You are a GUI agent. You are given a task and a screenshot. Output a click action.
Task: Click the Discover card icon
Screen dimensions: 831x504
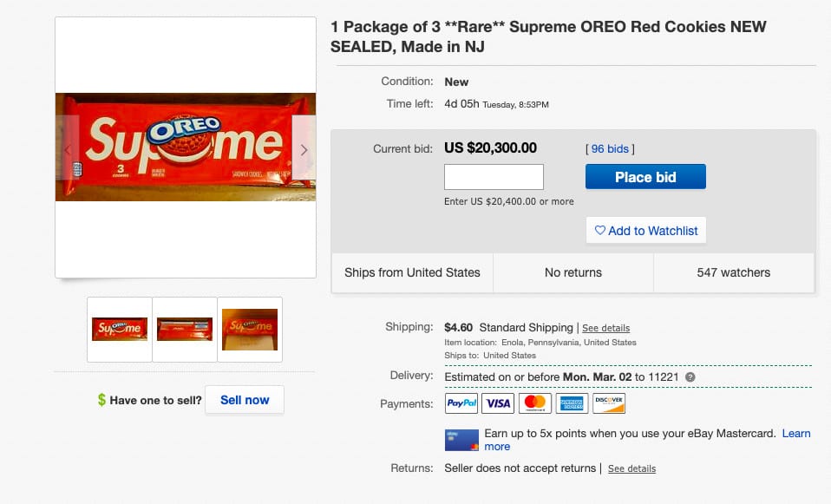pos(609,403)
